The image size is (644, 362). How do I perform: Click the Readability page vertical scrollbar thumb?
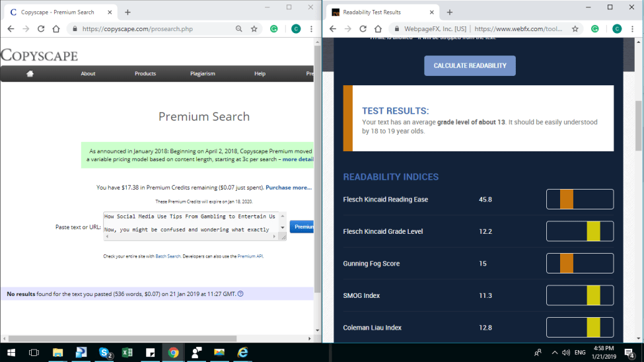(x=639, y=126)
